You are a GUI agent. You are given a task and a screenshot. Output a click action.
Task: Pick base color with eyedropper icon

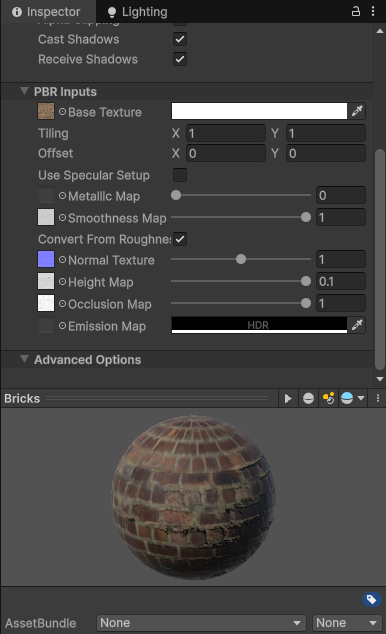(x=357, y=111)
